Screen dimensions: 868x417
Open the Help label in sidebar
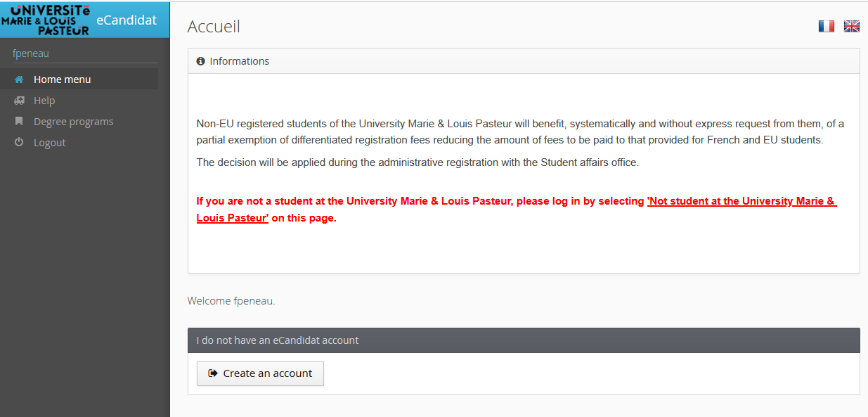pyautogui.click(x=44, y=101)
